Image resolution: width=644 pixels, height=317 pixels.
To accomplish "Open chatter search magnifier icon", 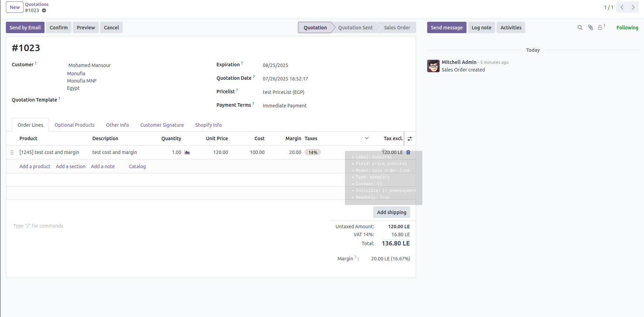I will [580, 28].
